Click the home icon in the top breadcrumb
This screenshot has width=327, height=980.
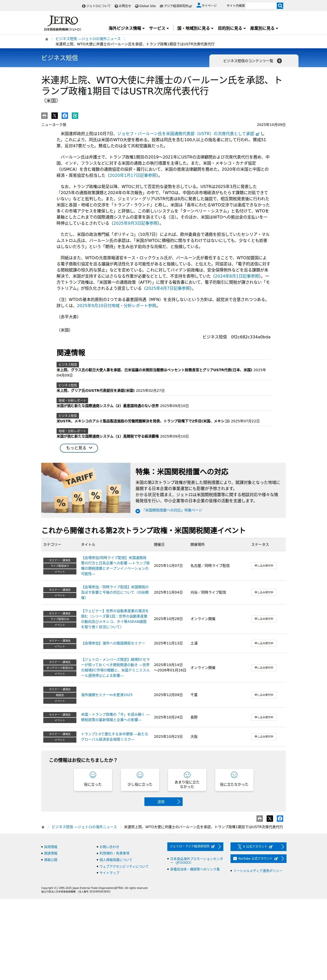click(46, 39)
